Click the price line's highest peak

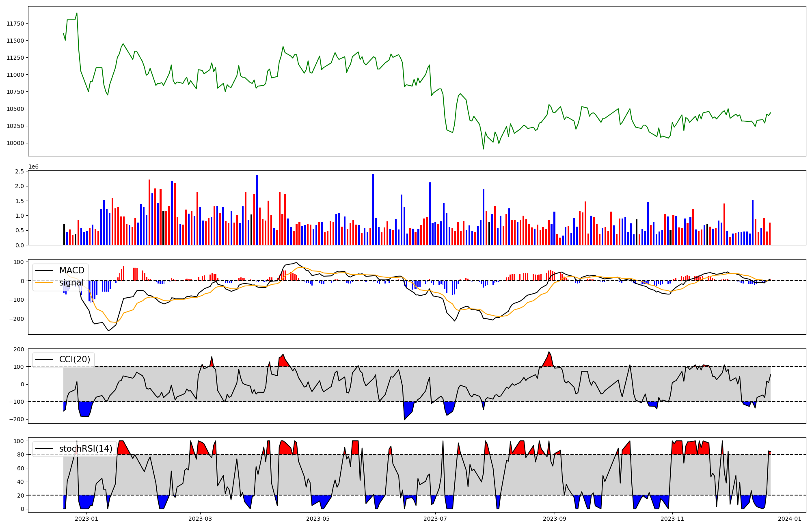point(77,13)
